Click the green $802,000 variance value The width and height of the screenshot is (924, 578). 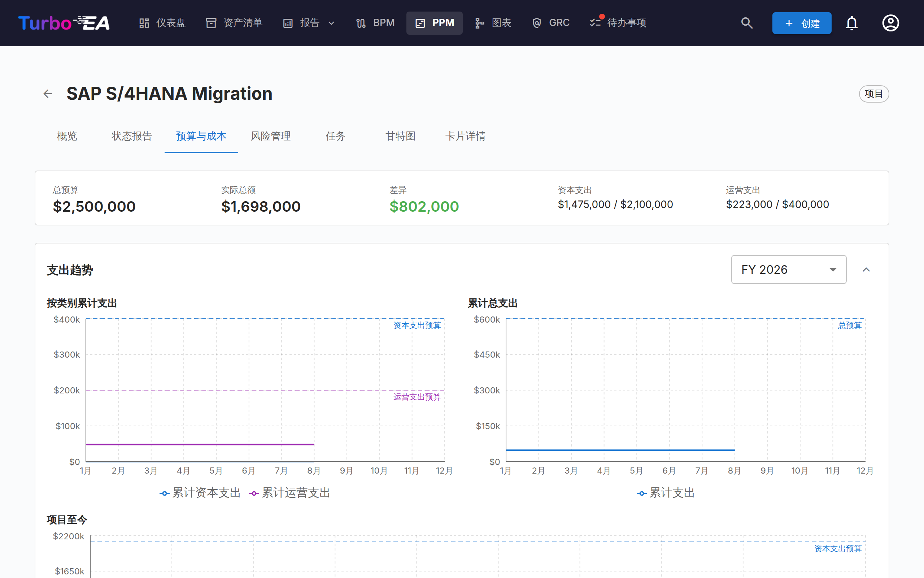tap(424, 206)
